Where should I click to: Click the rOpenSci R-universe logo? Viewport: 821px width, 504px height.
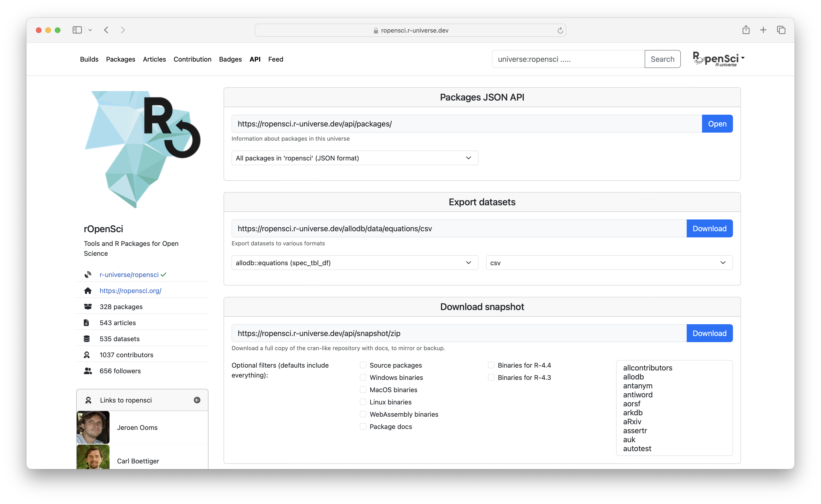tap(718, 59)
